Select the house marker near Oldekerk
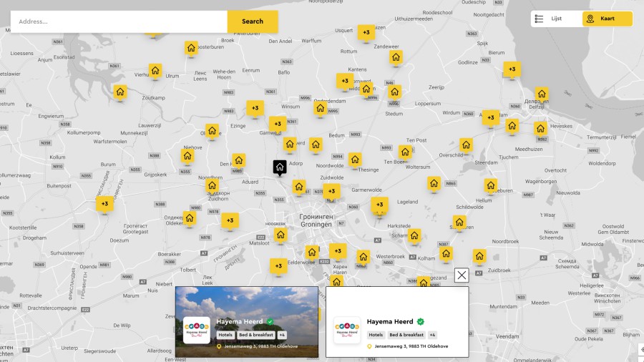The width and height of the screenshot is (644, 362). click(x=190, y=218)
